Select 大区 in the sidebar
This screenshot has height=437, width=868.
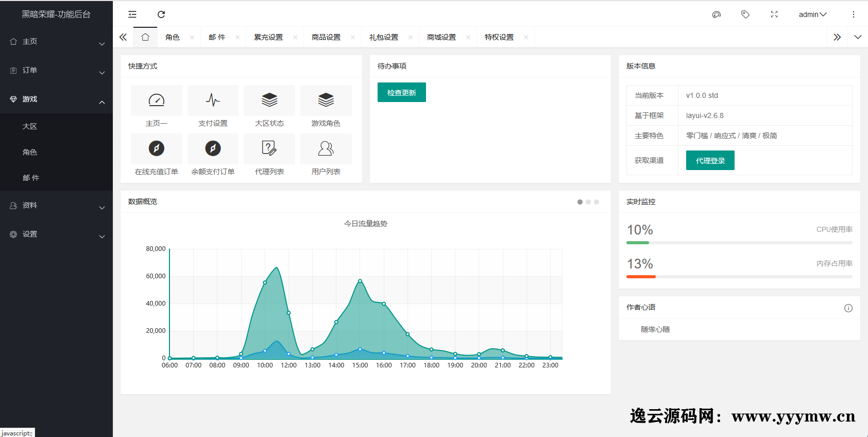pyautogui.click(x=56, y=126)
